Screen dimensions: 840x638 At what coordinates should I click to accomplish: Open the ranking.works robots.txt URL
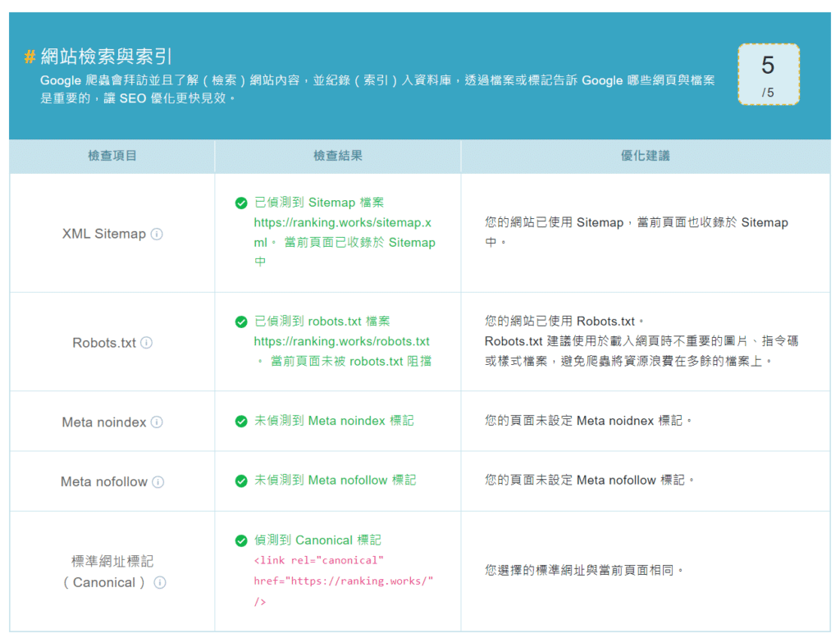(341, 341)
